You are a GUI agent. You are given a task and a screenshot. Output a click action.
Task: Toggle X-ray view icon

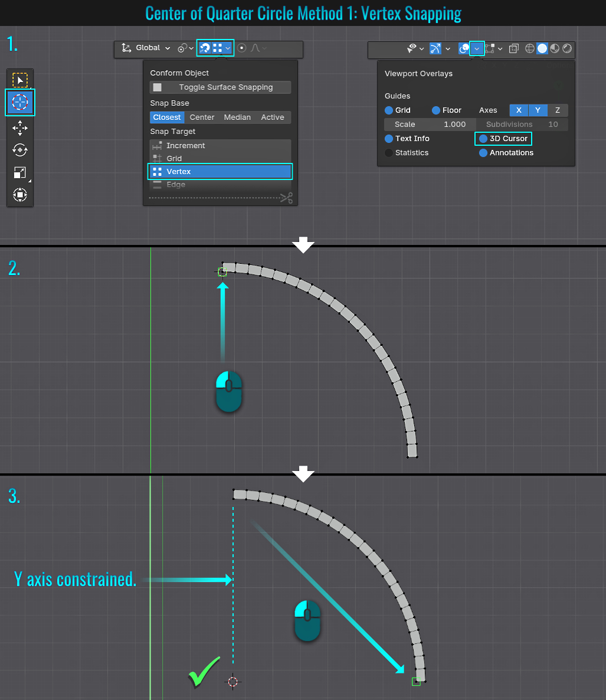pyautogui.click(x=513, y=49)
